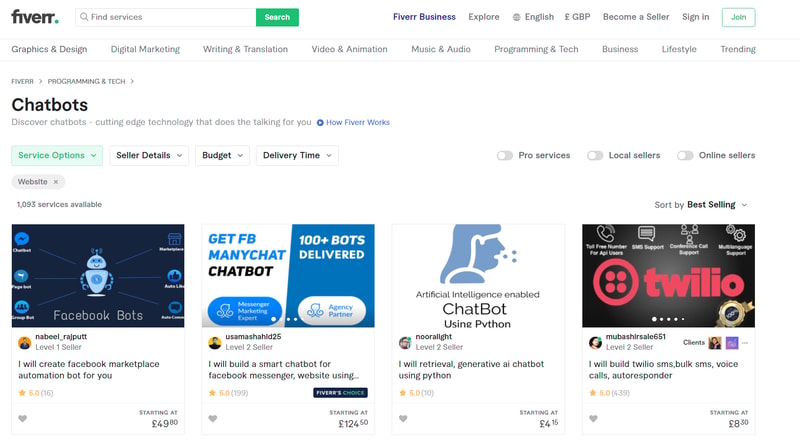800x447 pixels.
Task: Open nooralight's profile avatar
Action: 405,342
